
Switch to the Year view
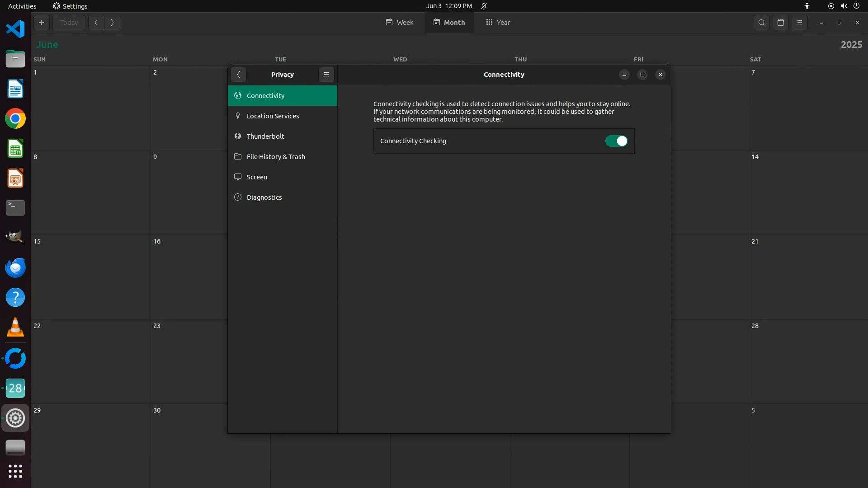pos(498,23)
